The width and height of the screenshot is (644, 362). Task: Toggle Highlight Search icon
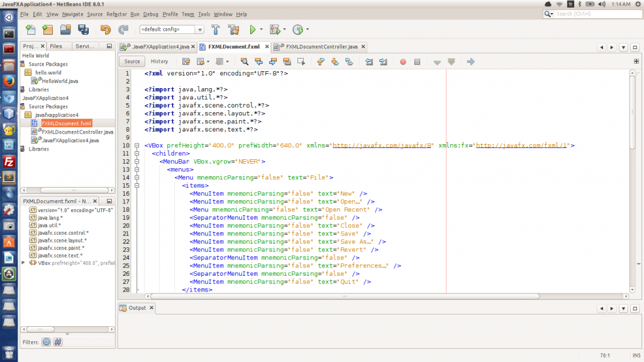click(x=287, y=62)
